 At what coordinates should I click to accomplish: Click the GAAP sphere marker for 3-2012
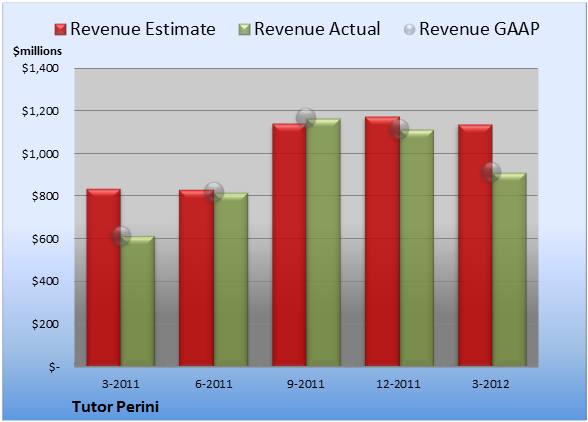click(x=491, y=172)
